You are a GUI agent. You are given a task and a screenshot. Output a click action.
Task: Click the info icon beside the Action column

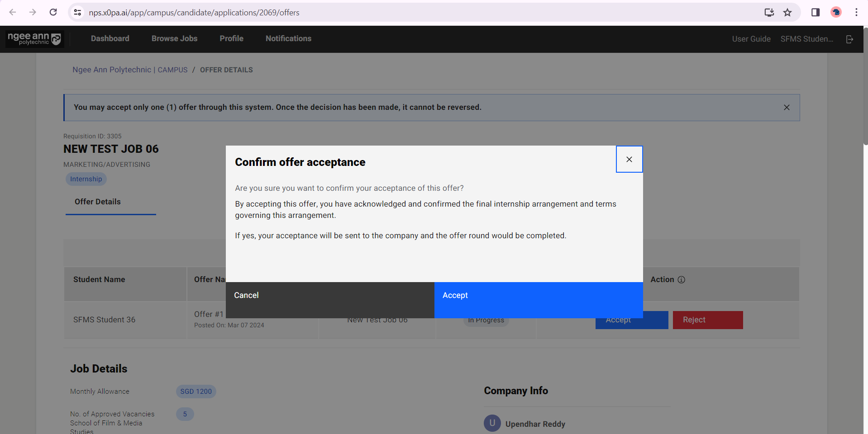click(682, 279)
